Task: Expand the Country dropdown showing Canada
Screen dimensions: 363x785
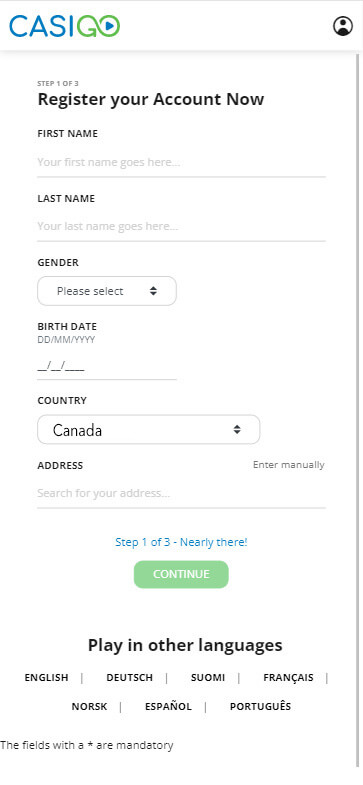Action: [x=149, y=430]
